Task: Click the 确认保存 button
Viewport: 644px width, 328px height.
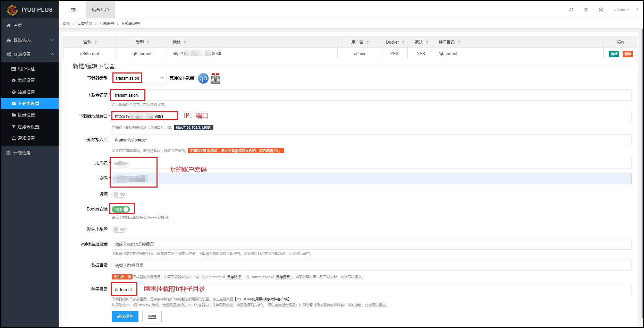Action: pyautogui.click(x=125, y=317)
